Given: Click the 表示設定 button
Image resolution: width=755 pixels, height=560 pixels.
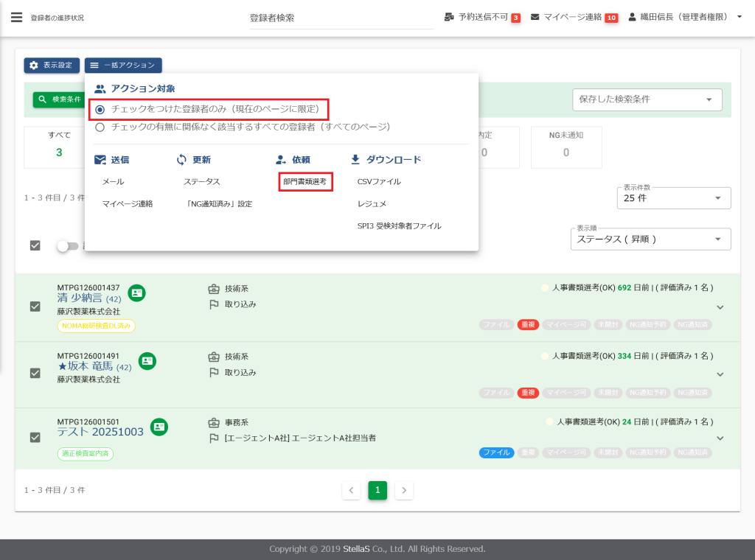Looking at the screenshot, I should click(51, 66).
